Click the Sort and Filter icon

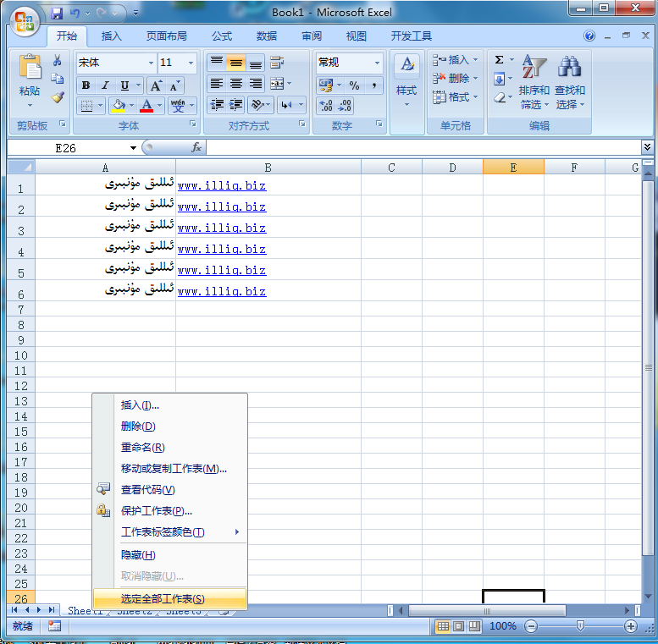[x=534, y=82]
